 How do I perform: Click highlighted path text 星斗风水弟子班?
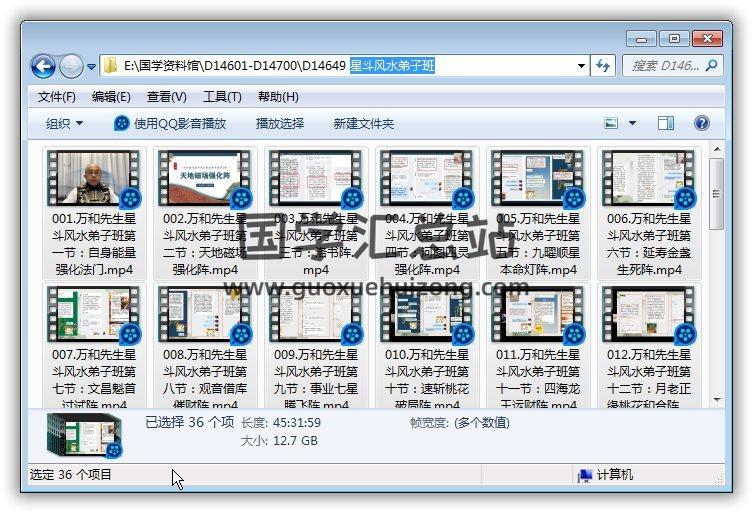click(392, 65)
